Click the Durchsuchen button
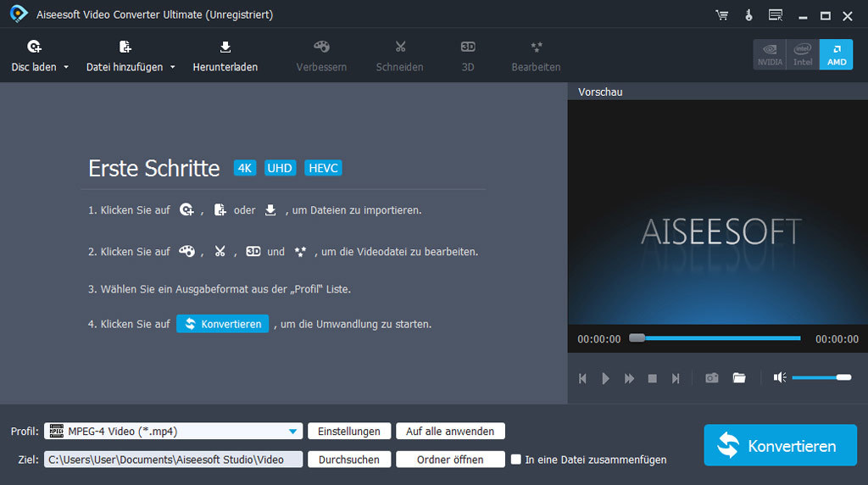The height and width of the screenshot is (485, 868). (349, 460)
